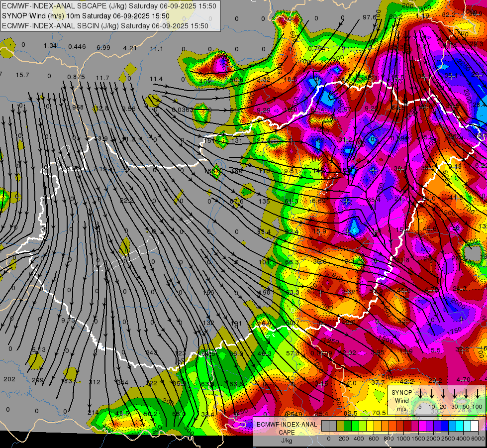The image size is (487, 448).
Task: Pick the bright magenta swatch in CAPE legend
Action: tap(422, 426)
